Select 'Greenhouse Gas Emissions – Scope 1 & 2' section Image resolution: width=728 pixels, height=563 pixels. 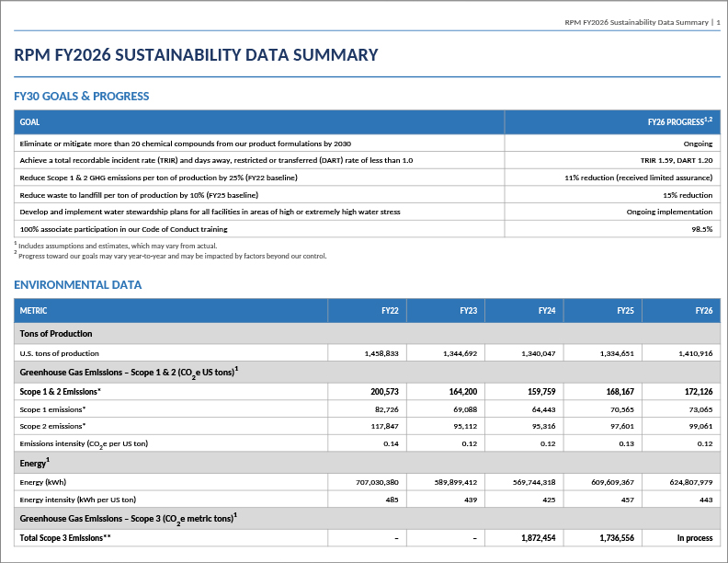tap(367, 372)
